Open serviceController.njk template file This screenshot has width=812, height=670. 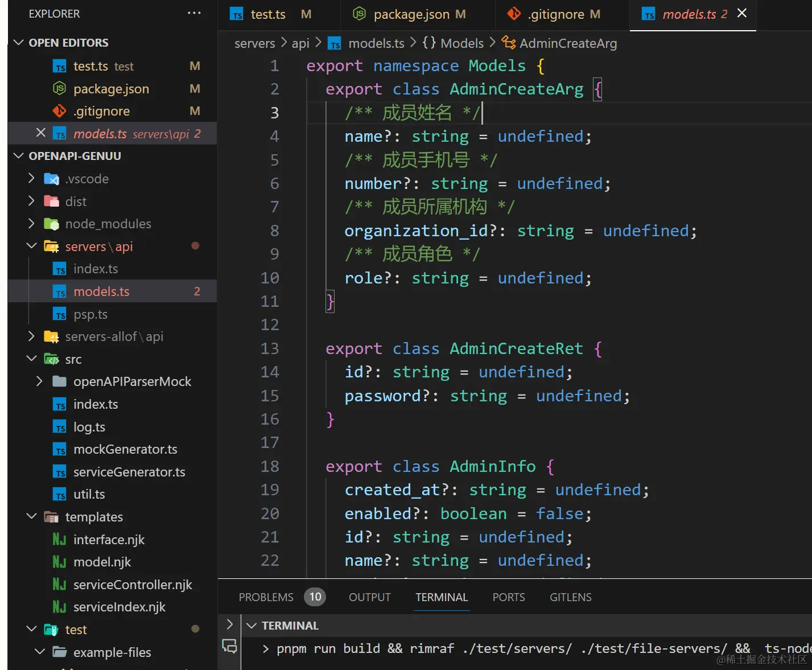pos(112,585)
